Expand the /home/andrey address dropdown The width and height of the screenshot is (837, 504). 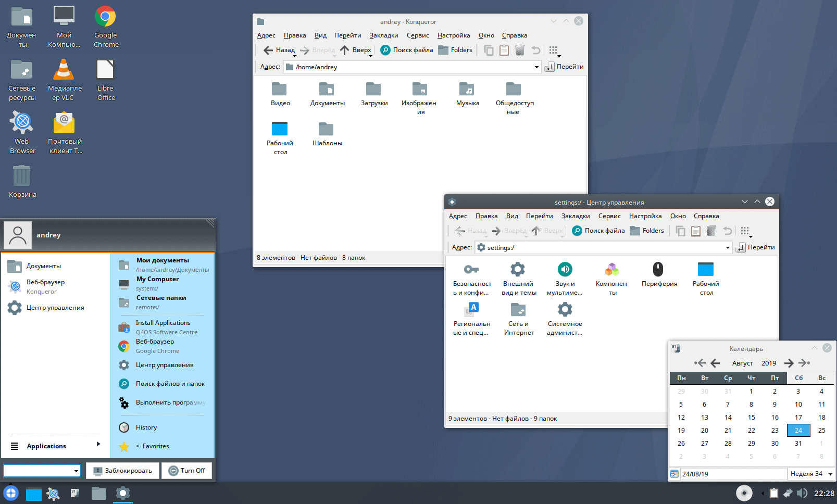(536, 67)
